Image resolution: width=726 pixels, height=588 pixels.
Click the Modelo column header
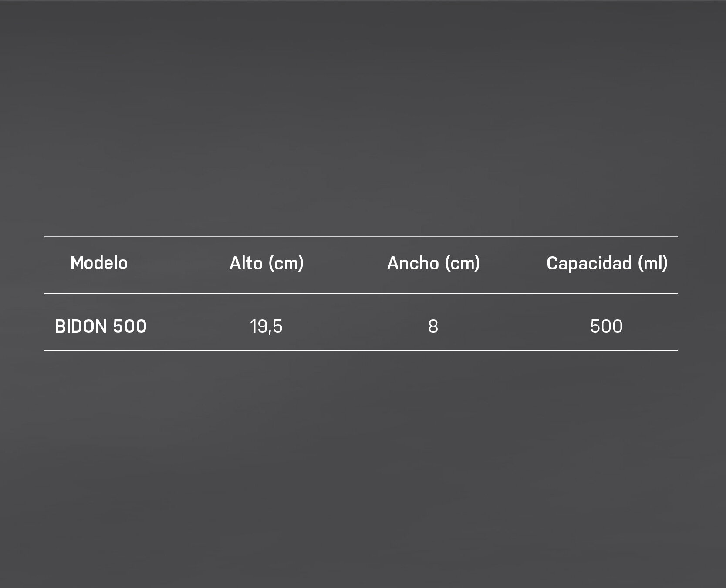[x=99, y=263]
